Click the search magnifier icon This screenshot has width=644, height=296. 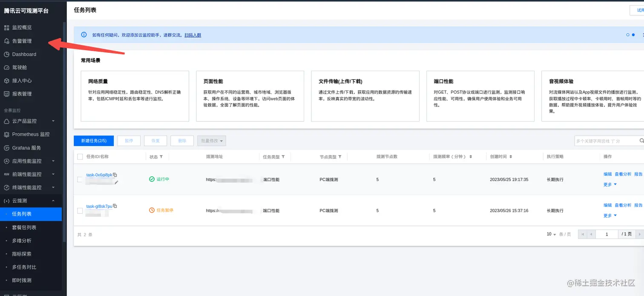[641, 141]
